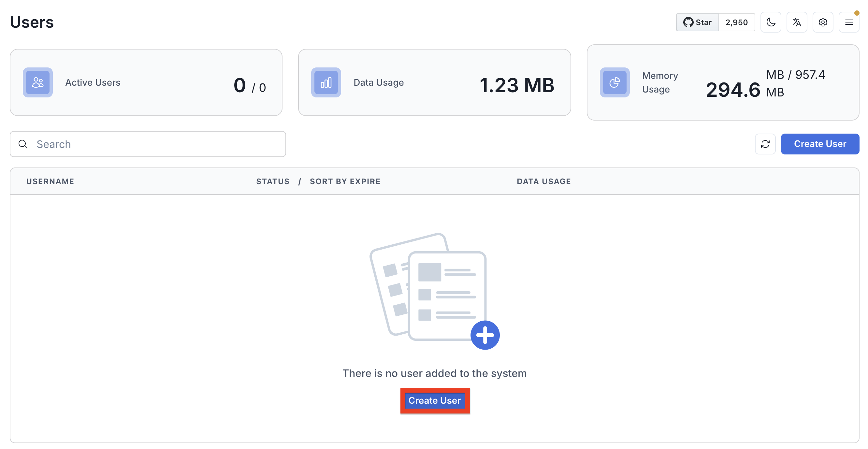This screenshot has width=868, height=449.
Task: Click the language/translation icon
Action: point(796,22)
